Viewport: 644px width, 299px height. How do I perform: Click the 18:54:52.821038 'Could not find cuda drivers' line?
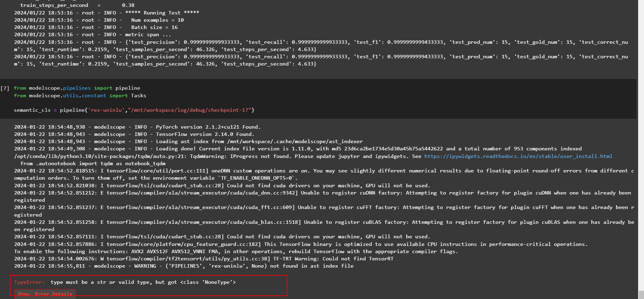[222, 186]
